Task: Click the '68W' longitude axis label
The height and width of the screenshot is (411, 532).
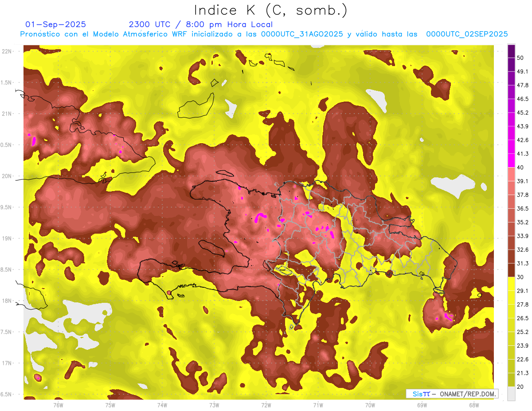Action: [473, 405]
